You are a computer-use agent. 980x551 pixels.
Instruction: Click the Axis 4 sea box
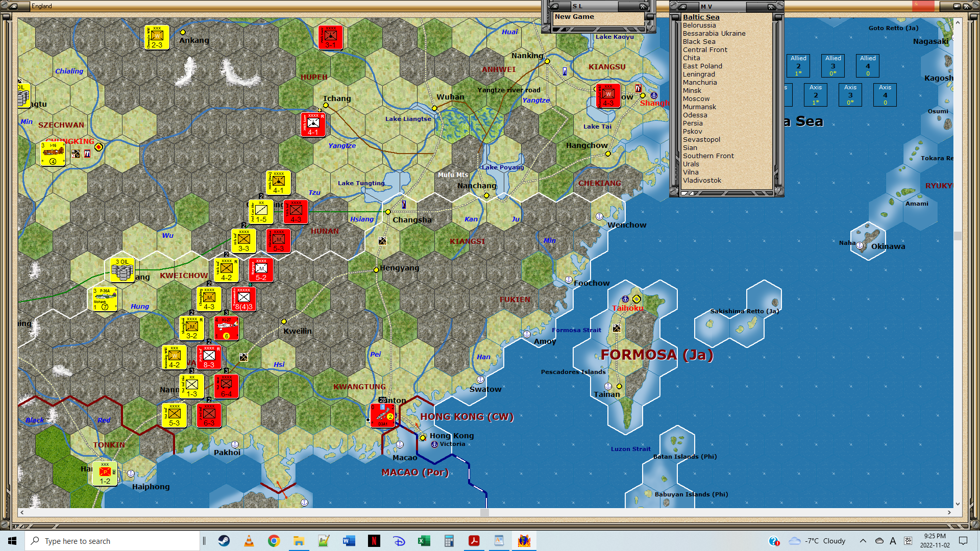[885, 94]
